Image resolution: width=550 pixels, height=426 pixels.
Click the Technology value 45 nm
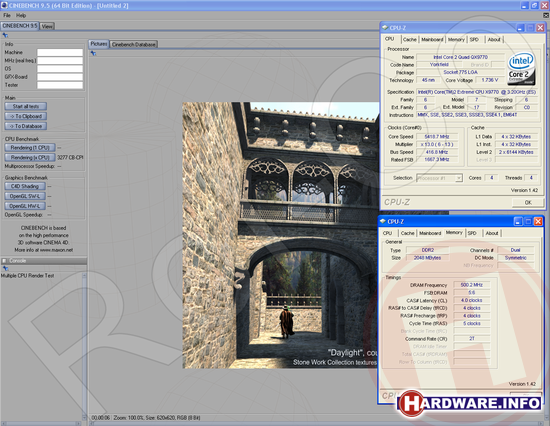click(x=428, y=80)
